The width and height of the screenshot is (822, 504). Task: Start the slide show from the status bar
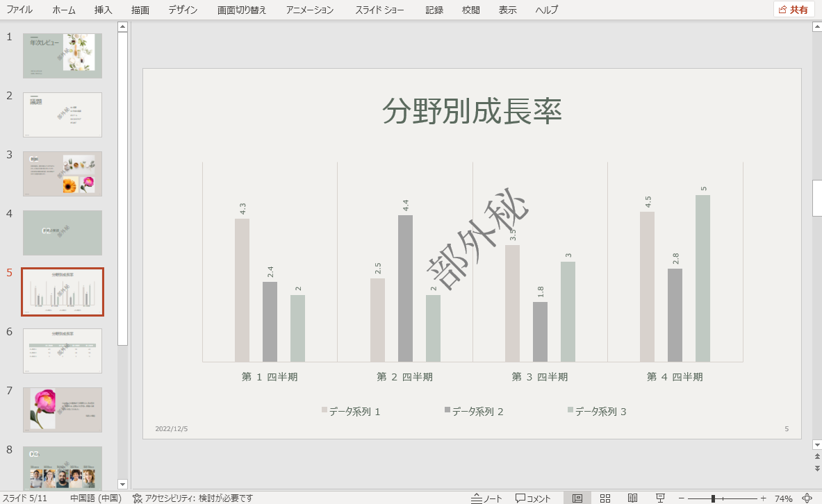659,497
